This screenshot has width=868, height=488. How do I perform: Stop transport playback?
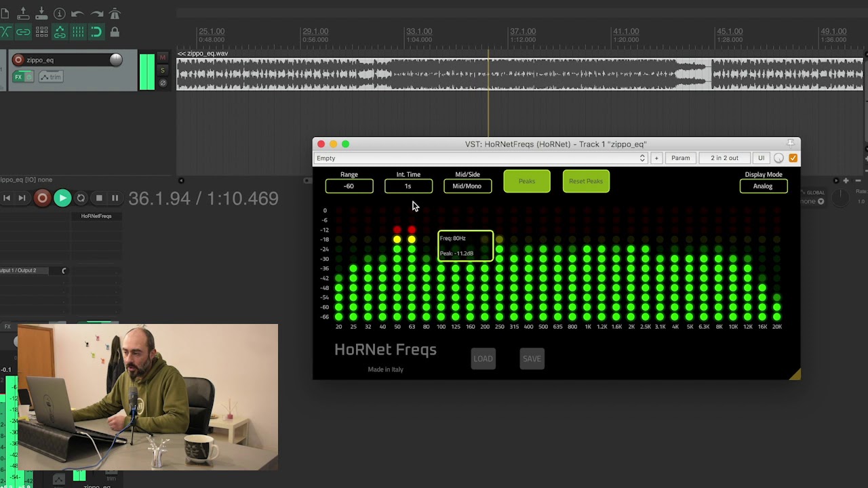(x=99, y=198)
